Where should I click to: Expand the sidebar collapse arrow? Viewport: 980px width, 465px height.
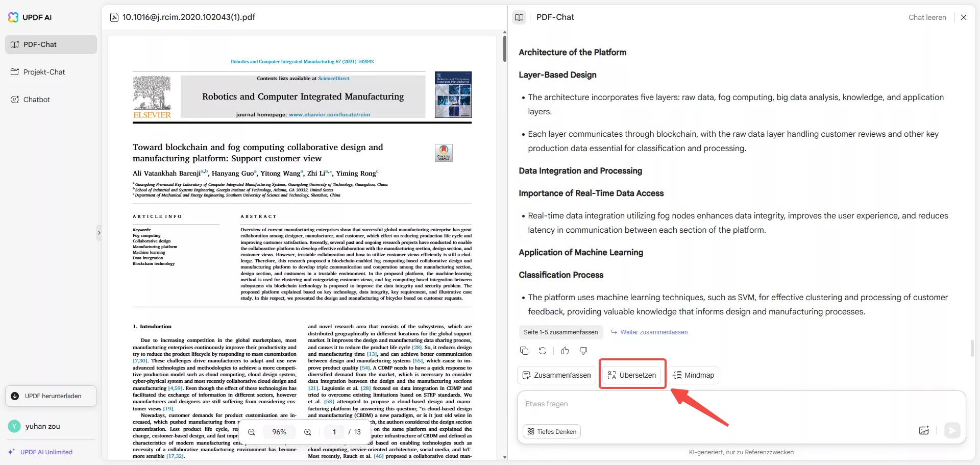tap(99, 233)
